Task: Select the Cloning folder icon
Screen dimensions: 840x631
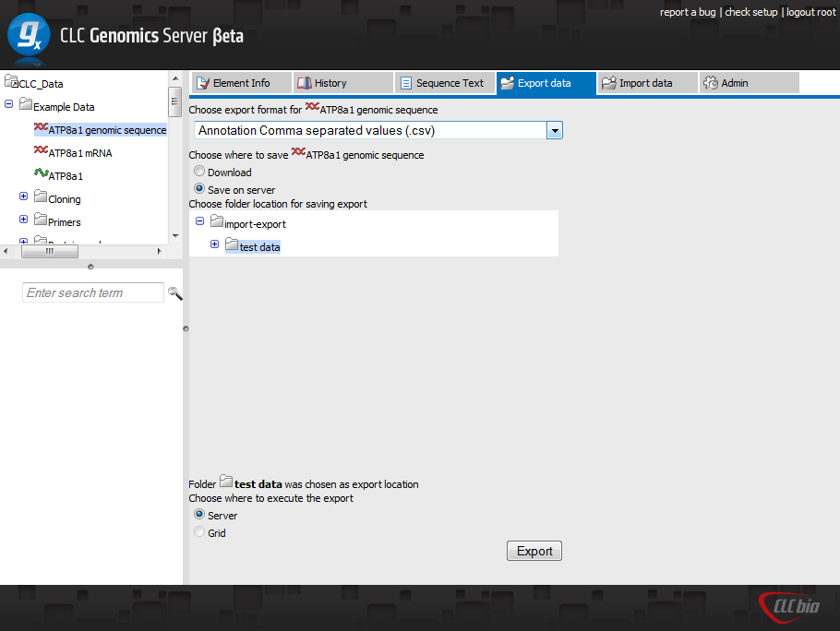Action: (x=41, y=197)
